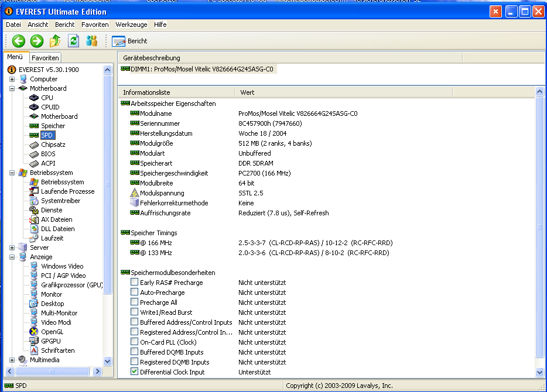
Task: Refresh the page with the refresh icon
Action: point(73,41)
